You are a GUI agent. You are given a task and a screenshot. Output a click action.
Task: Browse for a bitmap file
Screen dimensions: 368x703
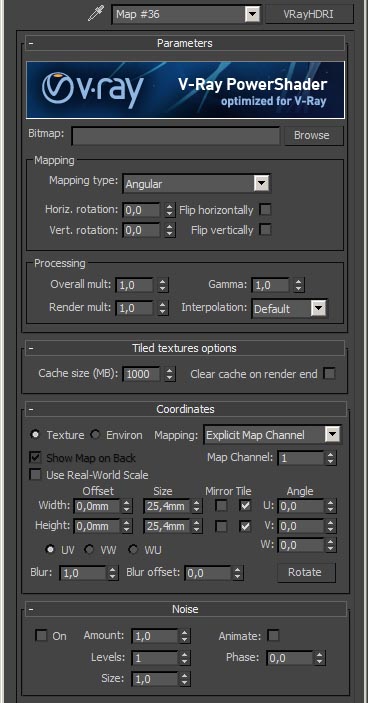point(314,135)
